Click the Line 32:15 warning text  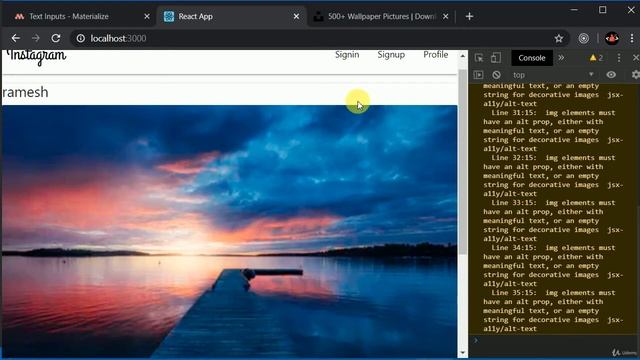[x=553, y=176]
